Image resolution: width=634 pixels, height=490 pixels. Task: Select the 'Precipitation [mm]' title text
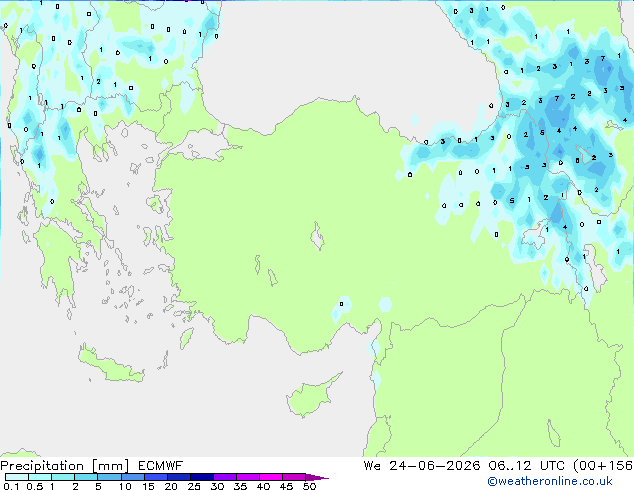65,466
